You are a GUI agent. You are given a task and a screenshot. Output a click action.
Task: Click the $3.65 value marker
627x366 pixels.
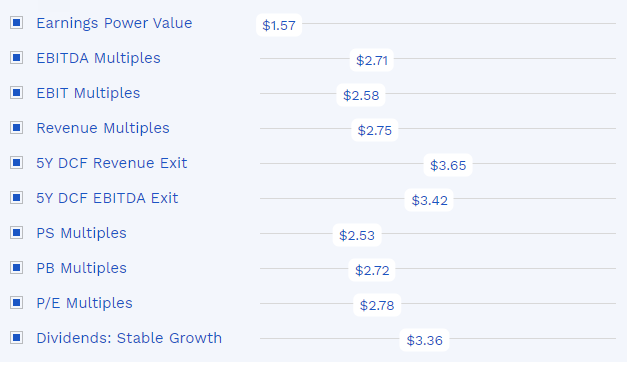point(448,165)
